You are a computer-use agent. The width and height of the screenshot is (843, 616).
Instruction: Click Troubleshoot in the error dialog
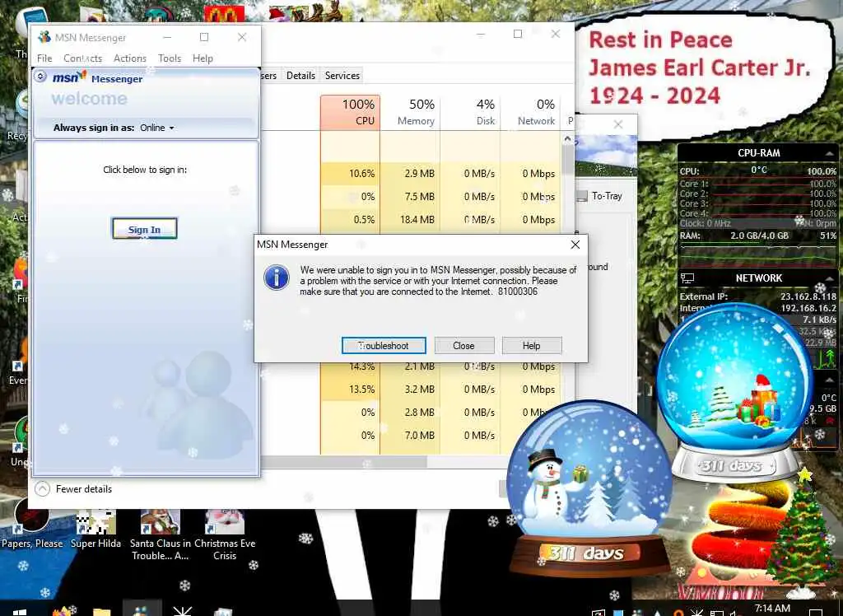tap(384, 346)
